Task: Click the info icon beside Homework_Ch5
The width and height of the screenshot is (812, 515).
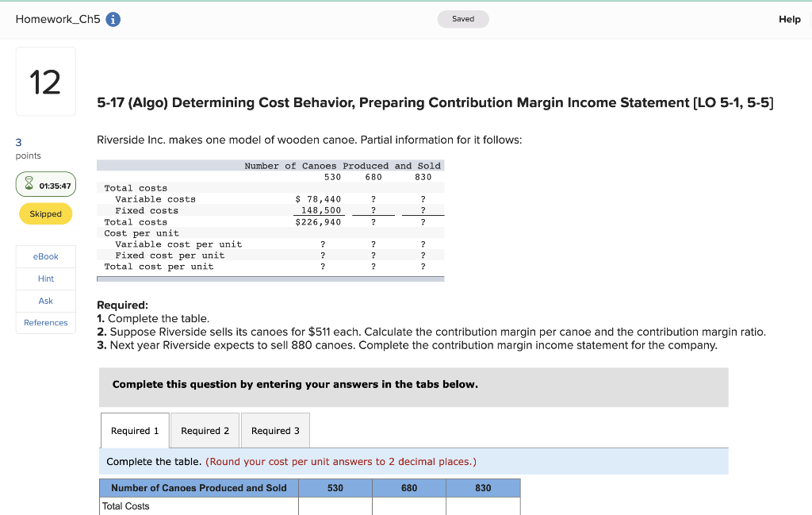Action: (x=112, y=19)
